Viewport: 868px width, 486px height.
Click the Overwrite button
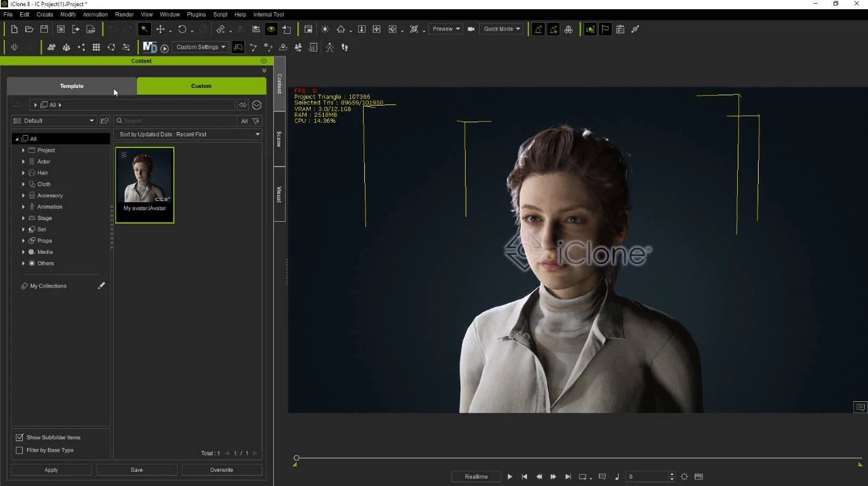(x=221, y=470)
